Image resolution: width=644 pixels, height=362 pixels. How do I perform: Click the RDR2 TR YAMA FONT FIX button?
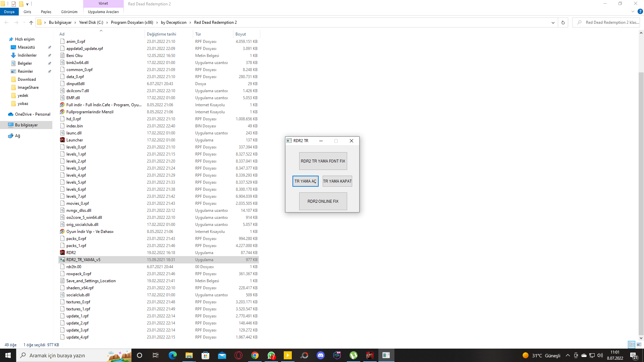323,161
